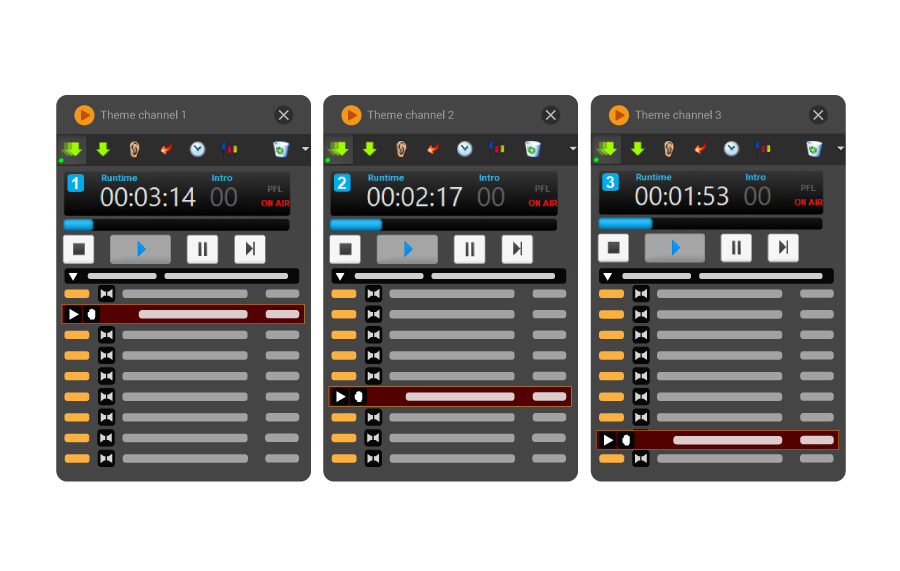Open the mixer faders icon in Theme channel 1
Viewport: 900px width, 571px height.
229,149
